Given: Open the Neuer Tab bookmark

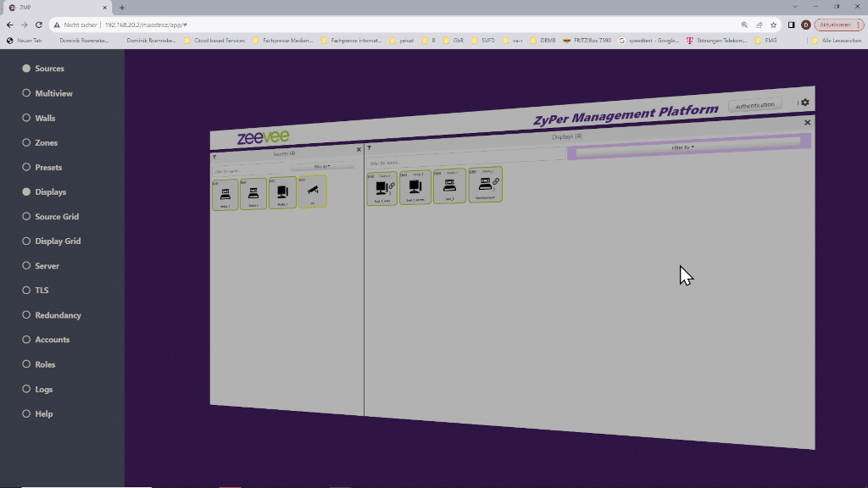Looking at the screenshot, I should (x=25, y=41).
